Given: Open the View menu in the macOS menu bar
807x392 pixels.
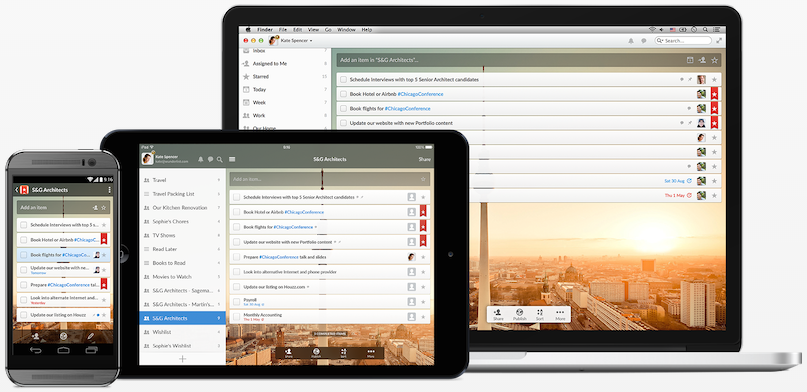Looking at the screenshot, I should click(x=313, y=30).
